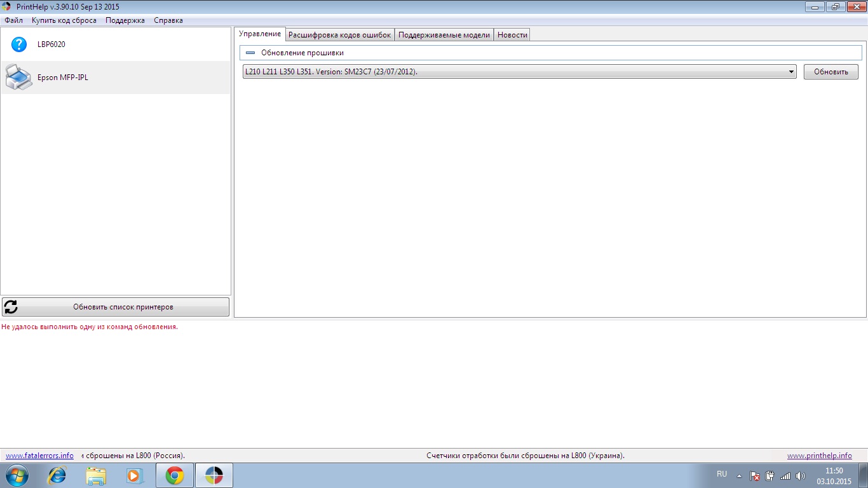The image size is (868, 488).
Task: Open the Файл menu
Action: click(x=13, y=20)
